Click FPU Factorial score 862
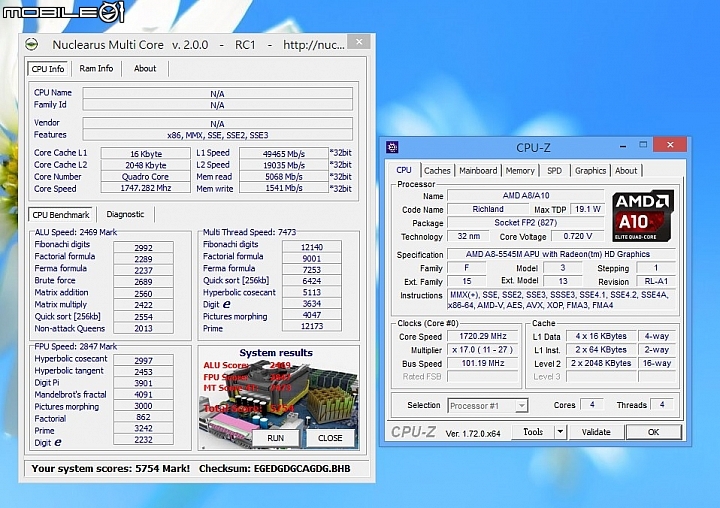 (x=143, y=417)
